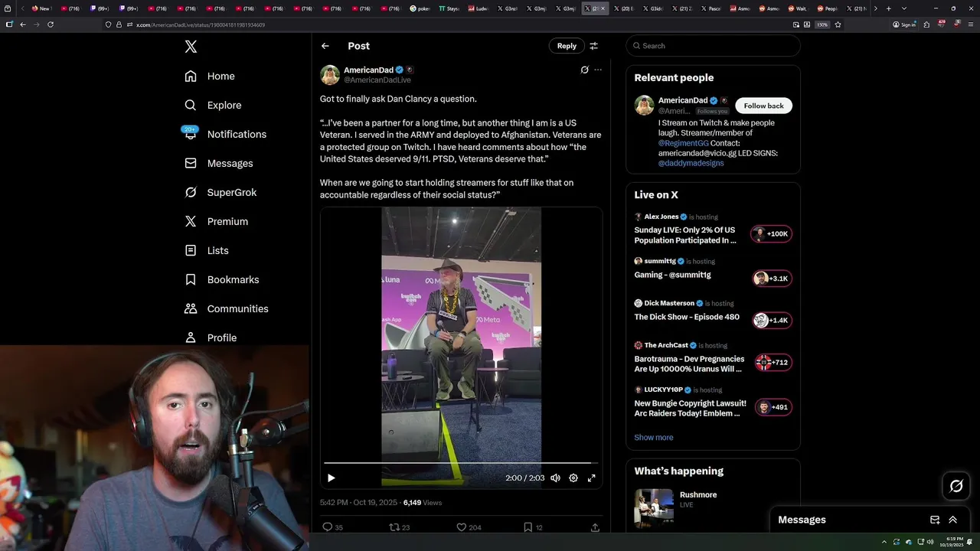This screenshot has height=551, width=980.
Task: Open the 6,149 Views count
Action: tap(423, 503)
